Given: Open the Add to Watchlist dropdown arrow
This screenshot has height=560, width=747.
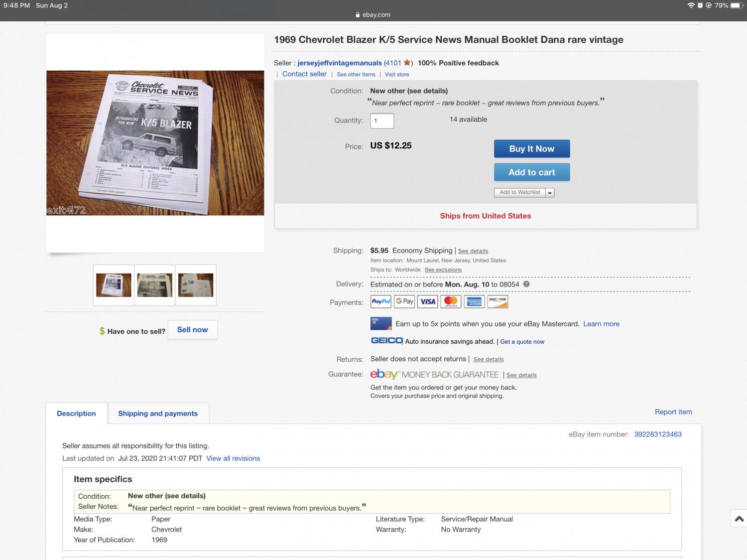Looking at the screenshot, I should [550, 192].
